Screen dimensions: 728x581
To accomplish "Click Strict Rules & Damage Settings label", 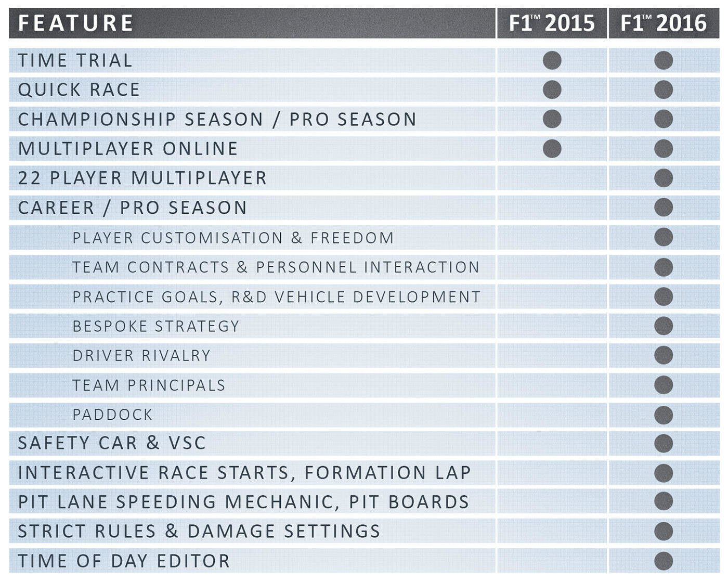I will 199,532.
